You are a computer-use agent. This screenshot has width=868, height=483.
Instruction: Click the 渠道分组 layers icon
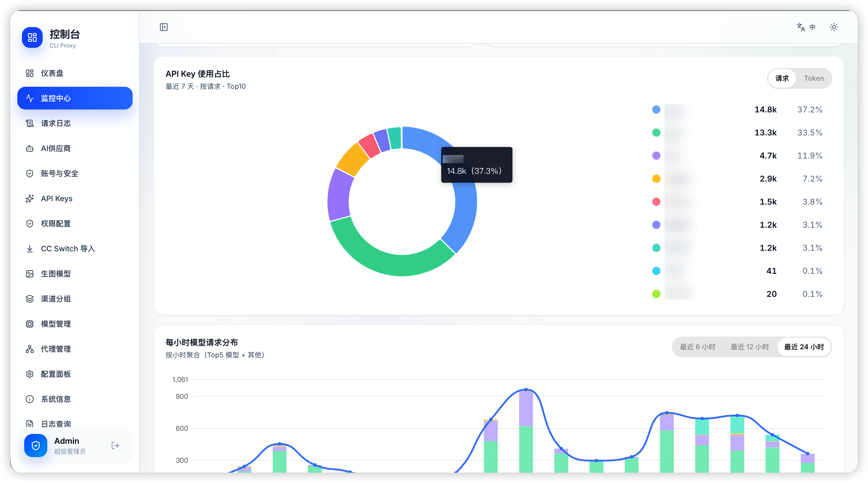pos(30,299)
